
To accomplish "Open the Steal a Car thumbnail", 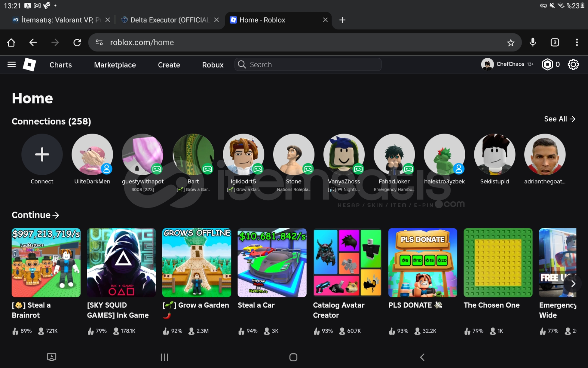I will click(x=272, y=262).
